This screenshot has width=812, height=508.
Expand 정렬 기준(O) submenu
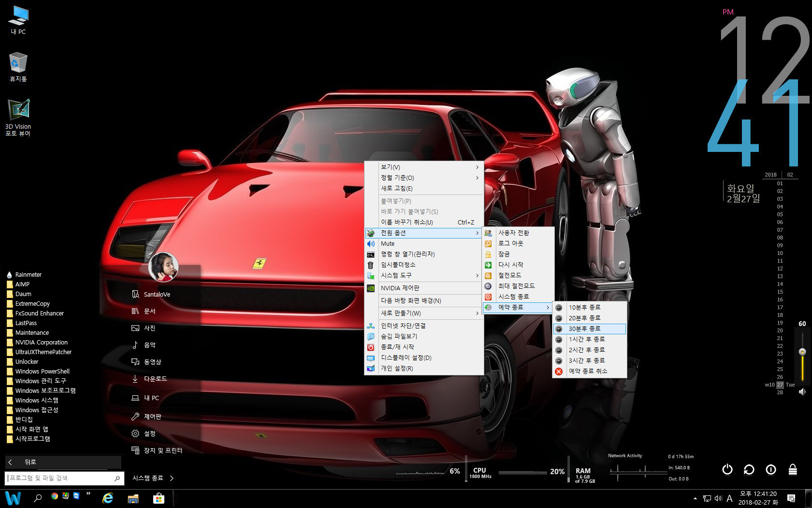424,178
